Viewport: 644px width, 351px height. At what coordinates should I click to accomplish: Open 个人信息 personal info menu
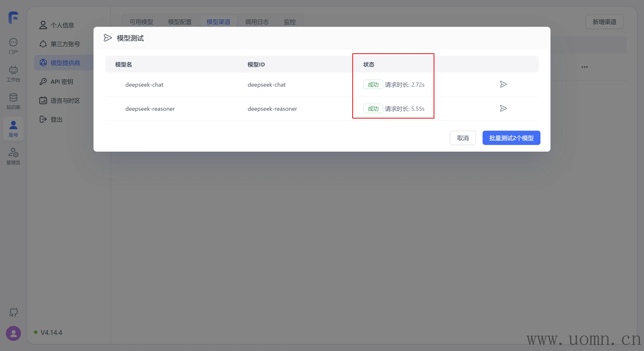62,25
